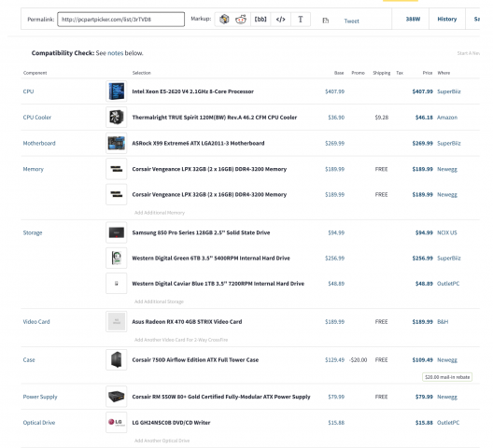Open the LG DVD writer thumbnail
493x448 pixels.
click(117, 422)
